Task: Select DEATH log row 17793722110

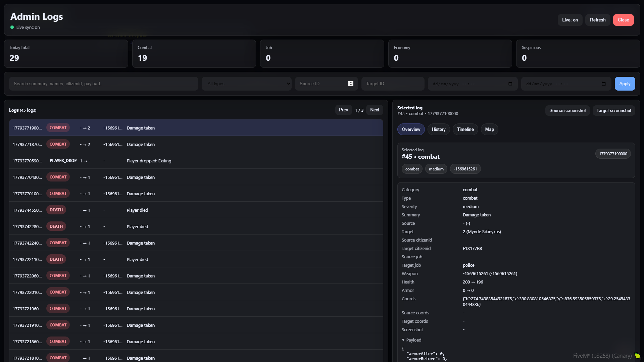Action: pyautogui.click(x=196, y=259)
